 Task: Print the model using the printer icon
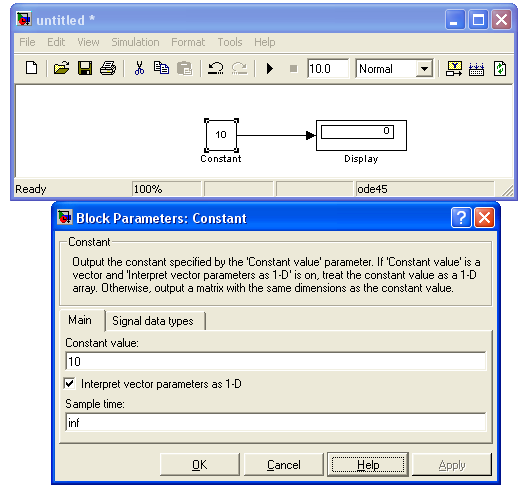[x=108, y=68]
